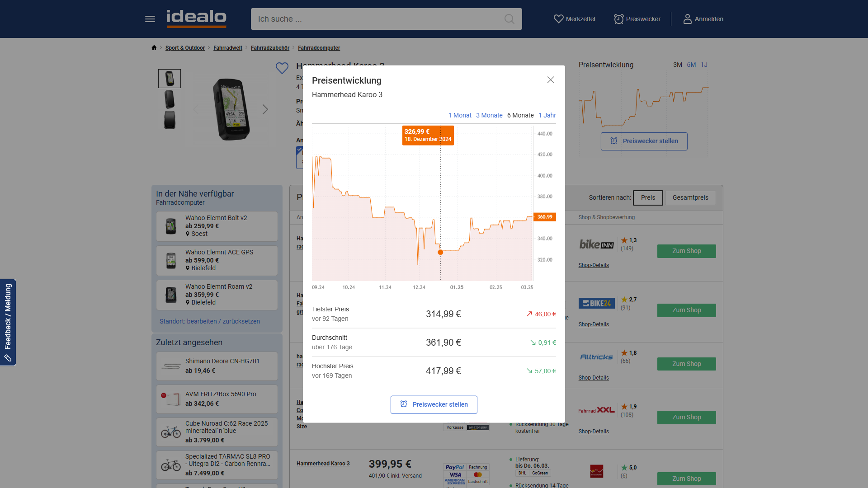Open the hamburger menu icon
The width and height of the screenshot is (868, 488).
pyautogui.click(x=150, y=19)
